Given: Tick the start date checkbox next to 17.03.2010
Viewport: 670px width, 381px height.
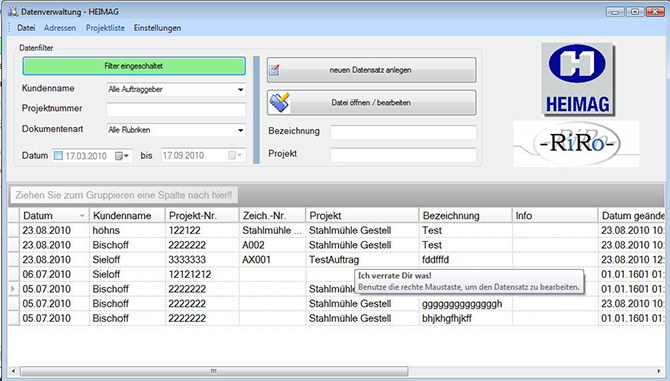Looking at the screenshot, I should pos(59,155).
